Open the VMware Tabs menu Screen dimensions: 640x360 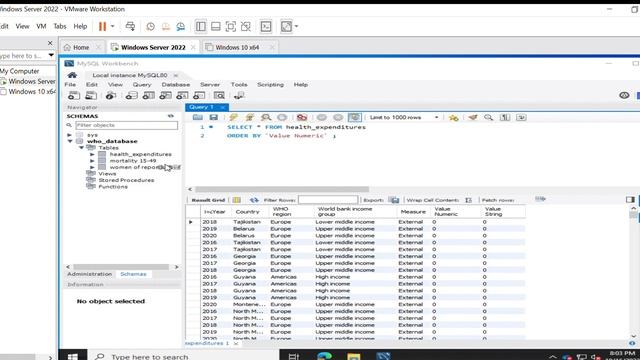(x=60, y=26)
